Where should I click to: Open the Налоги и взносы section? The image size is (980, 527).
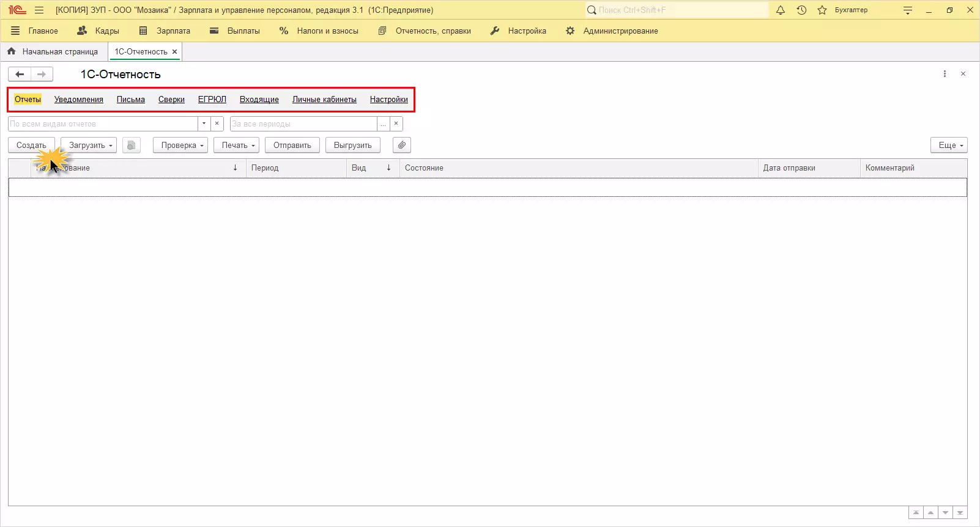[319, 31]
